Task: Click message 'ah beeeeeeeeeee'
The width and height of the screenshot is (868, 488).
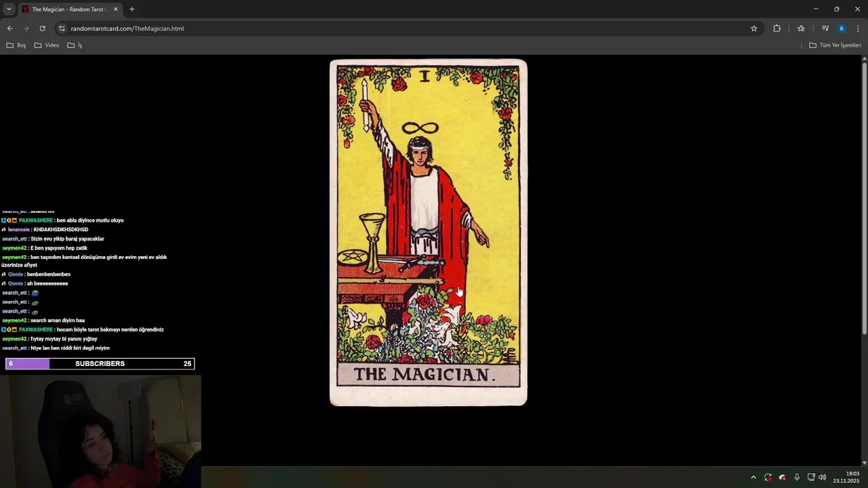Action: [47, 284]
